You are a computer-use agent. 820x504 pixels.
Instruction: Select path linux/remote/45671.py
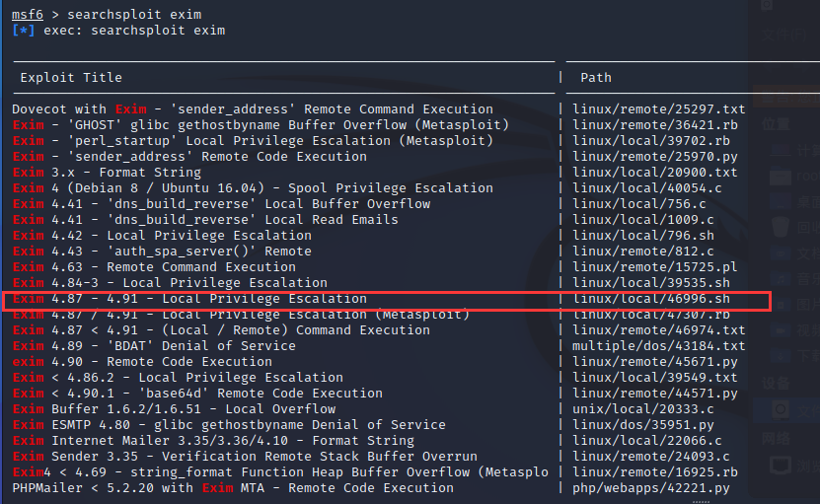pos(655,362)
